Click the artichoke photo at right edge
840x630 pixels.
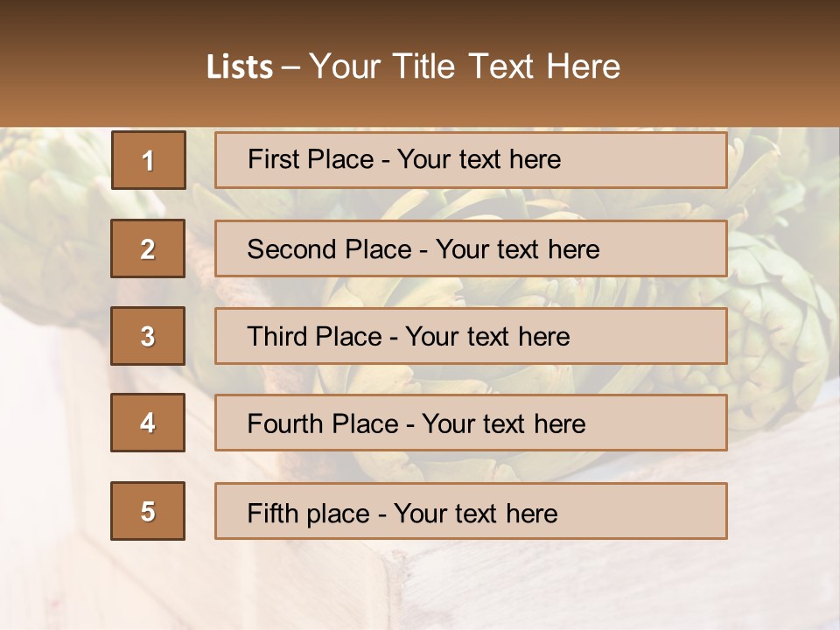(x=782, y=321)
